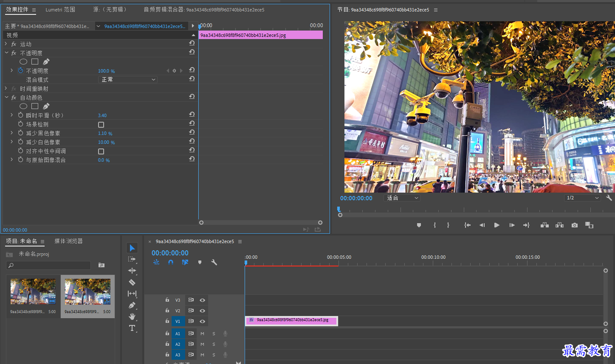Screen dimensions: 615x364
Task: Toggle V3 track output eye
Action: 203,300
